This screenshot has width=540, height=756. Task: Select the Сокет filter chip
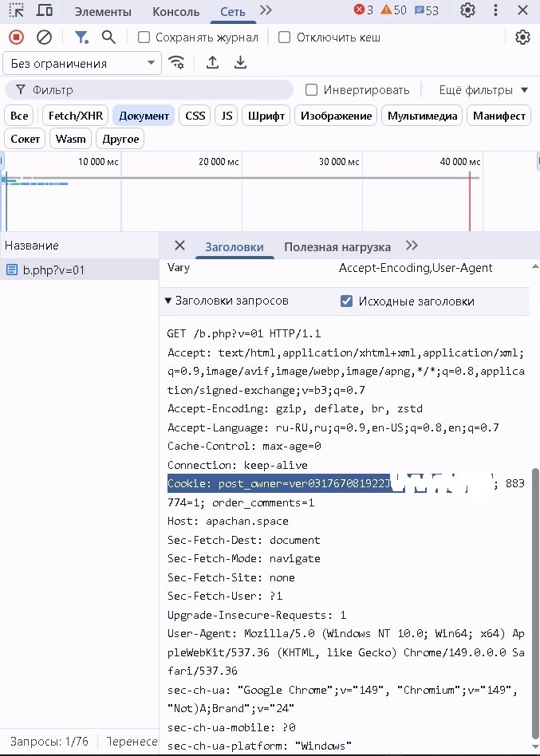pos(25,139)
